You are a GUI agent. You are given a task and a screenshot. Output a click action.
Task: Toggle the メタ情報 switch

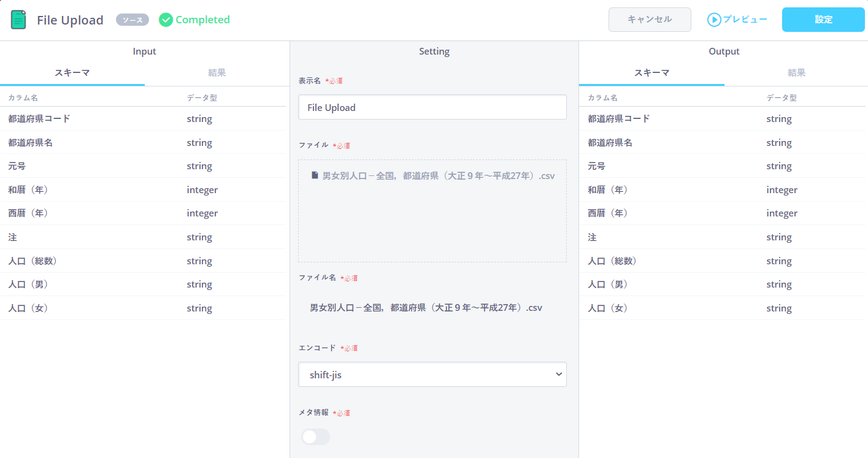[315, 437]
